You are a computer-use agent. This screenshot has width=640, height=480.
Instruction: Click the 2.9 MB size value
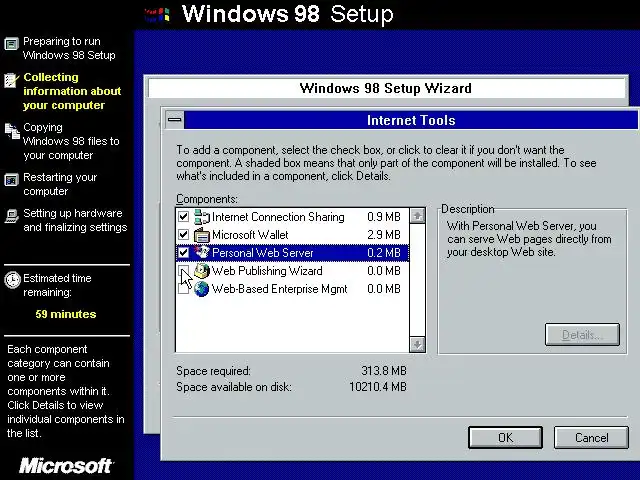pos(384,235)
